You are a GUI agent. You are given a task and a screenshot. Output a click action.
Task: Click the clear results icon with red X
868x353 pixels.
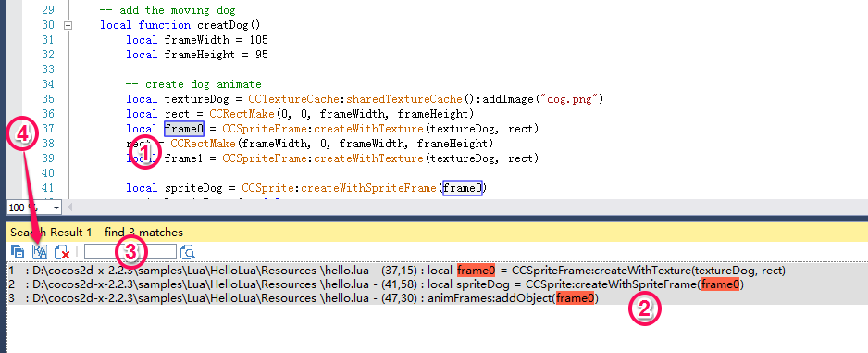[x=62, y=252]
